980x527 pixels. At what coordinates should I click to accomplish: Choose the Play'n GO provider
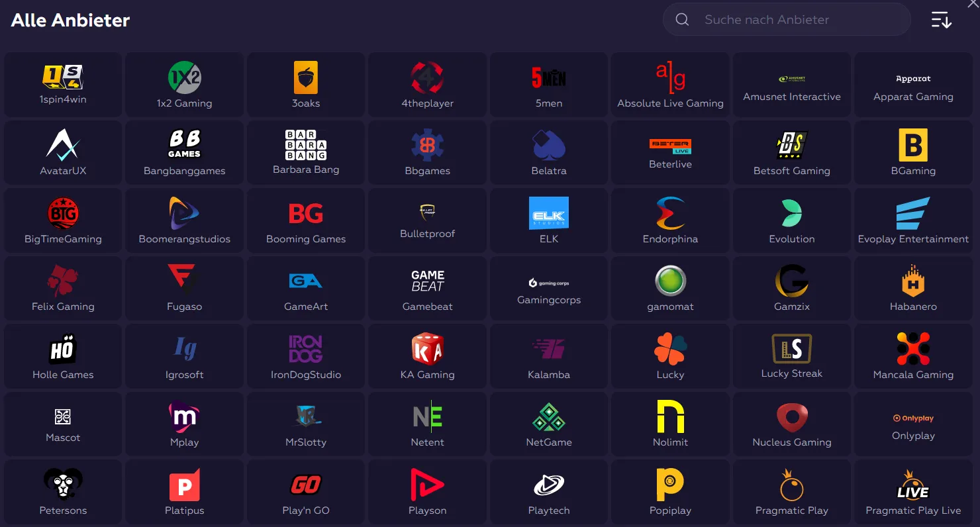point(306,492)
